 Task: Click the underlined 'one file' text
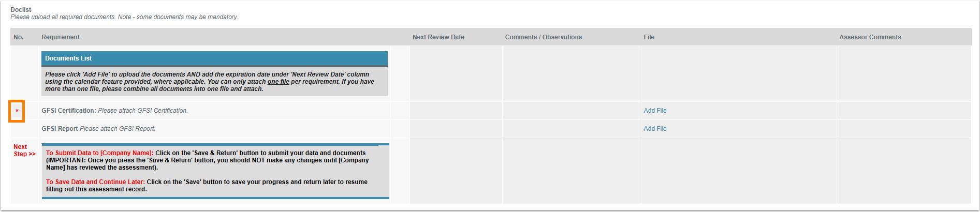point(278,82)
